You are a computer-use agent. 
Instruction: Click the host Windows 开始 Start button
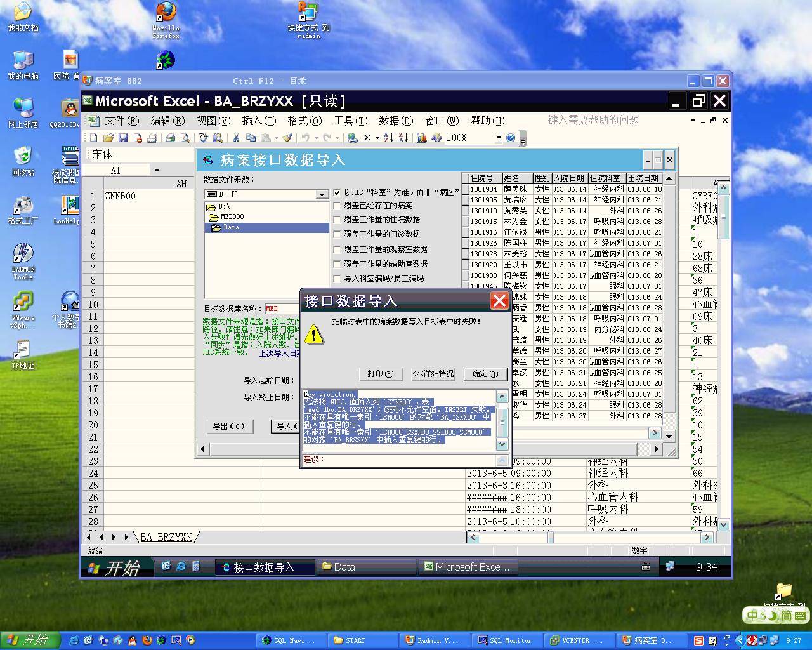(30, 640)
